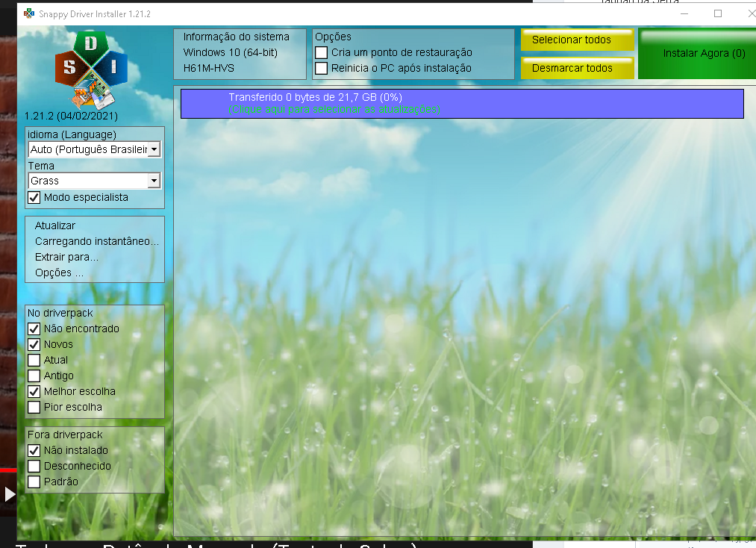Screen dimensions: 756x548
Task: Uncheck 'Modo especialista'
Action: pyautogui.click(x=34, y=197)
